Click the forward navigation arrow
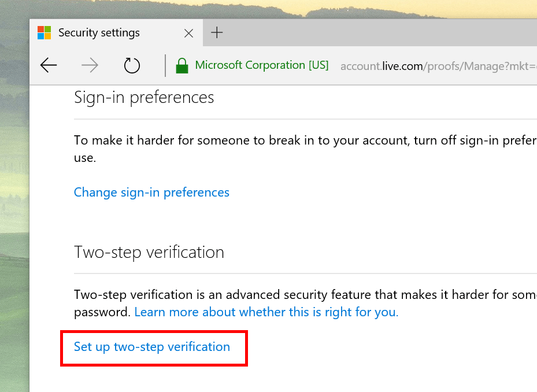 pos(90,65)
